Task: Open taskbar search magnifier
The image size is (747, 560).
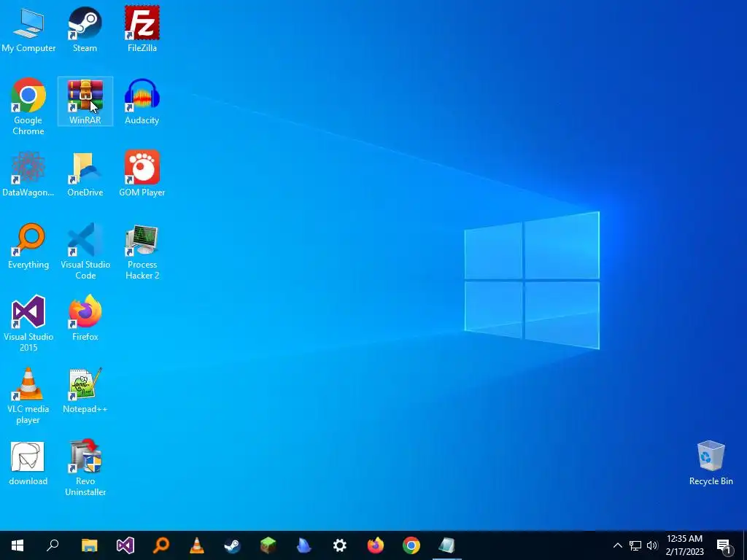Action: pos(53,545)
